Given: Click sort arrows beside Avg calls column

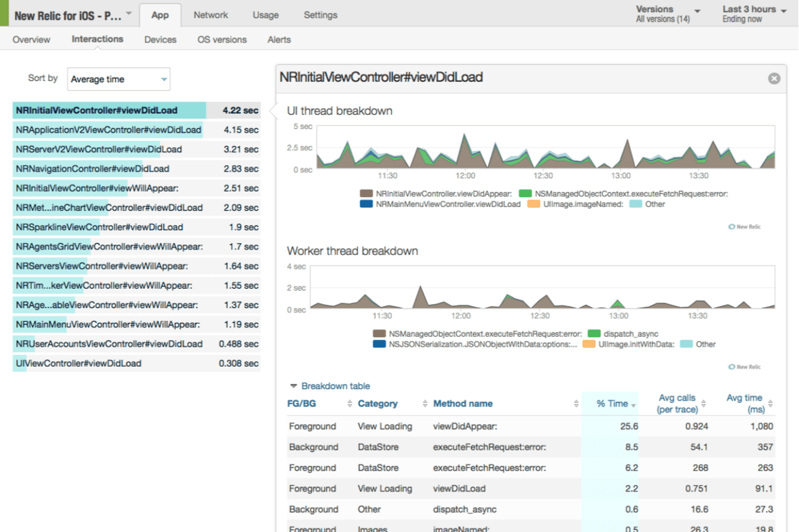Looking at the screenshot, I should 704,404.
